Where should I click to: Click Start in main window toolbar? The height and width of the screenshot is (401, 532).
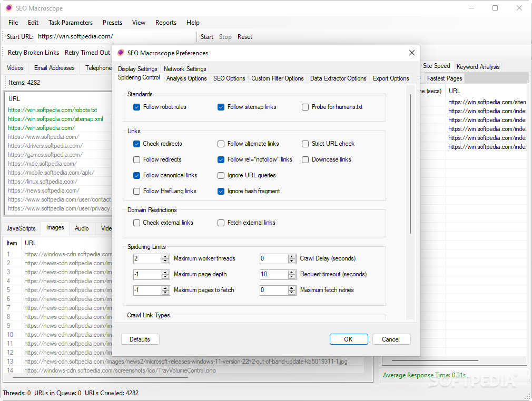pos(207,37)
